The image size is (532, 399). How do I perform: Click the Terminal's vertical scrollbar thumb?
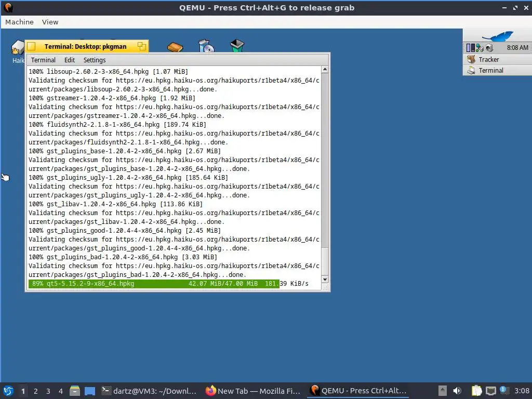coord(325,261)
